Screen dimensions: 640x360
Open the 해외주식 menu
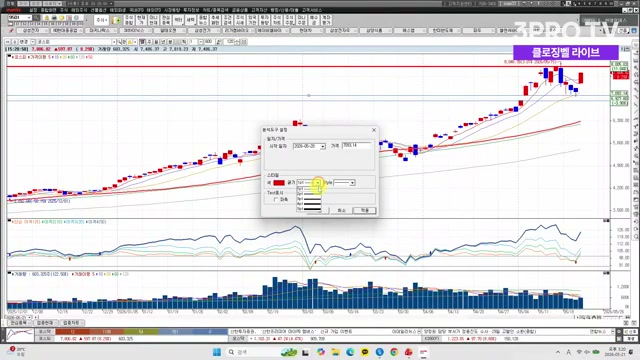pyautogui.click(x=79, y=10)
